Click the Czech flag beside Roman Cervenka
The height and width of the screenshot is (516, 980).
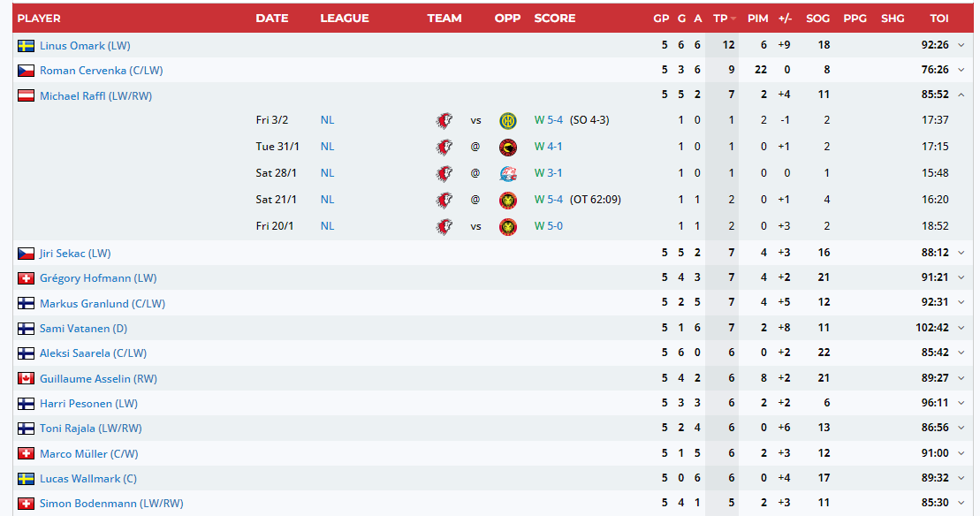pyautogui.click(x=26, y=71)
